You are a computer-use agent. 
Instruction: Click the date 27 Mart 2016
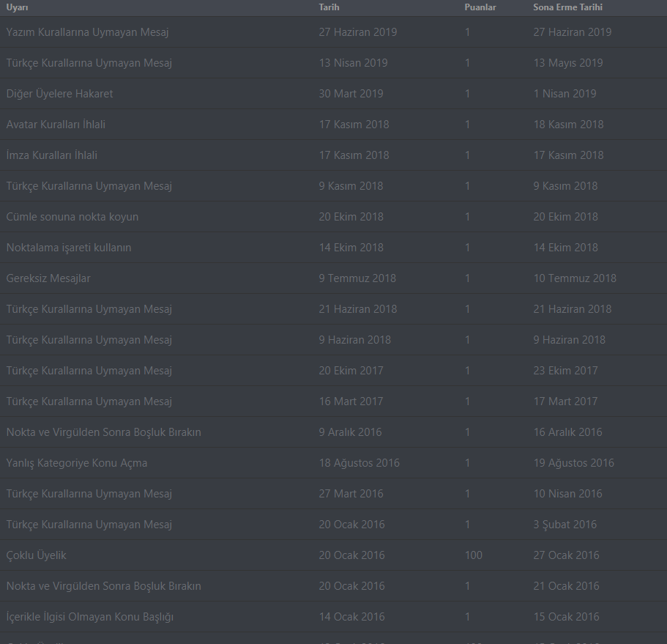tap(351, 494)
